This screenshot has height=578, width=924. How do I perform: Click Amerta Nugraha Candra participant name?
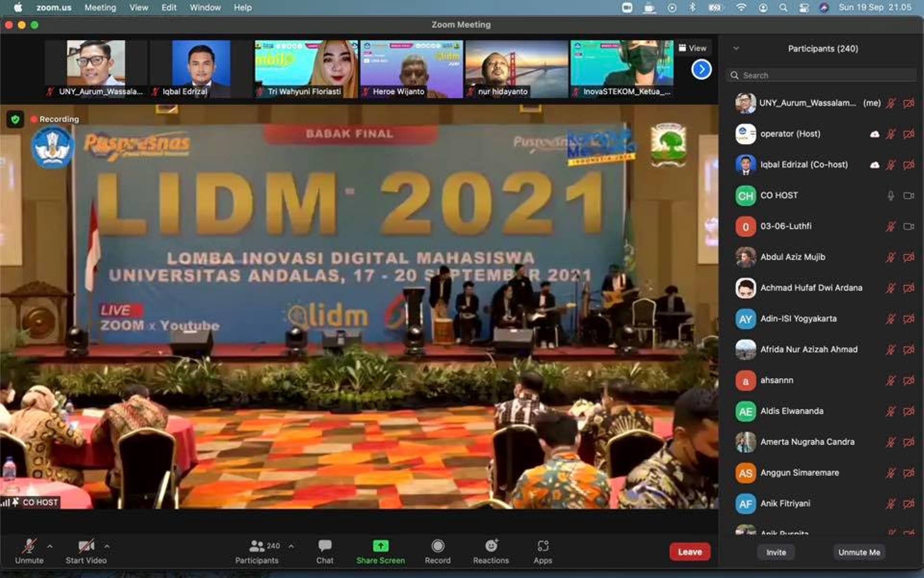pyautogui.click(x=808, y=442)
